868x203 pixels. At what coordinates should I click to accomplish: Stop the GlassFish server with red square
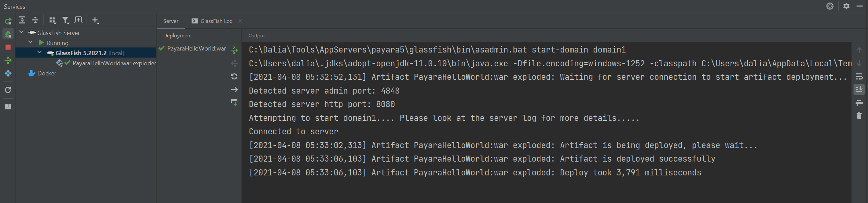click(8, 47)
